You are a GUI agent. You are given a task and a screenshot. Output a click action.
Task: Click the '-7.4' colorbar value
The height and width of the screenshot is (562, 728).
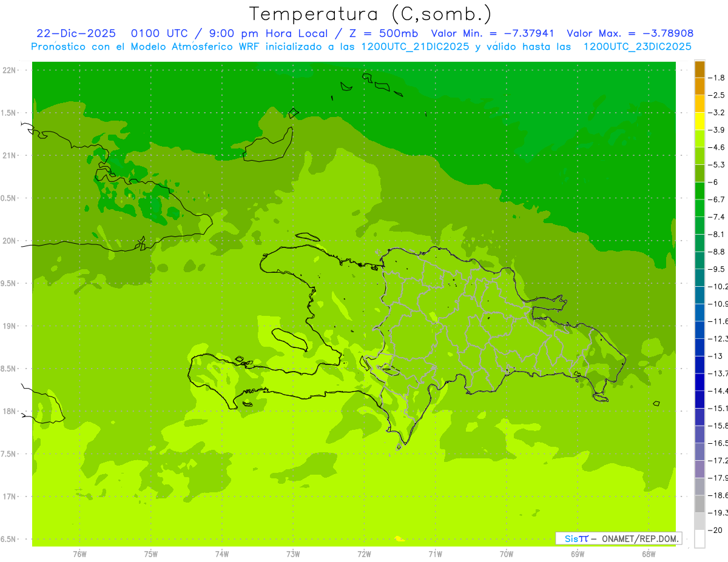(716, 216)
